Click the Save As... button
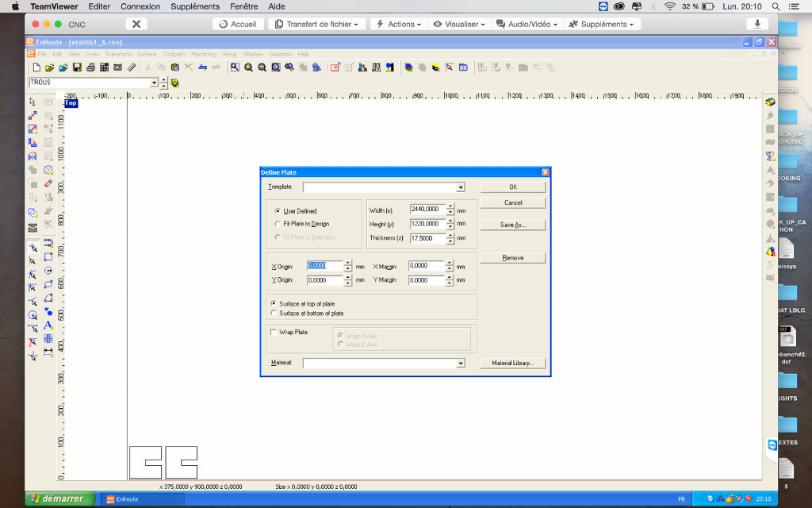Image resolution: width=812 pixels, height=508 pixels. pos(513,225)
